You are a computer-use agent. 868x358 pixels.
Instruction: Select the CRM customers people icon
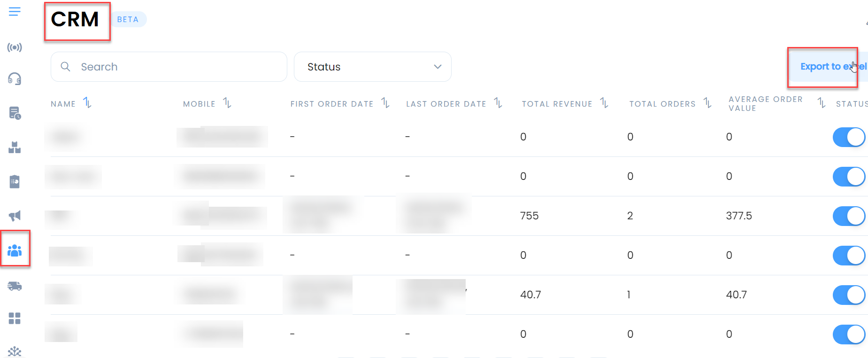coord(15,250)
